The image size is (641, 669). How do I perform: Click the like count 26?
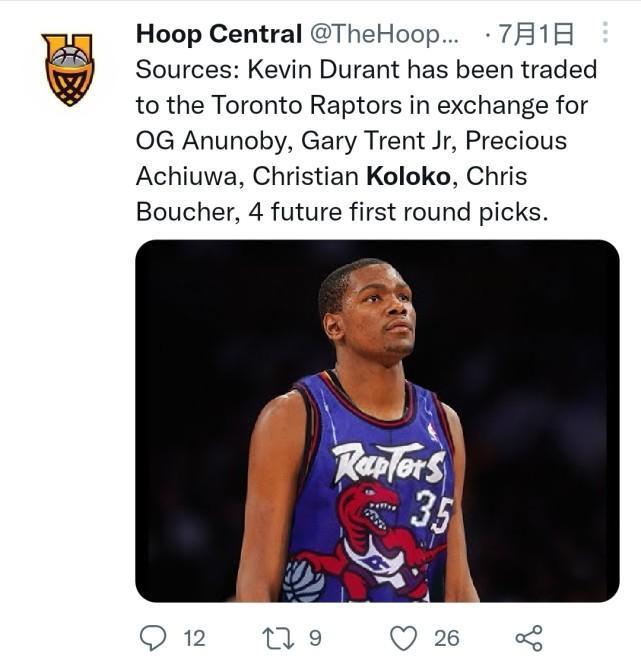pos(446,638)
